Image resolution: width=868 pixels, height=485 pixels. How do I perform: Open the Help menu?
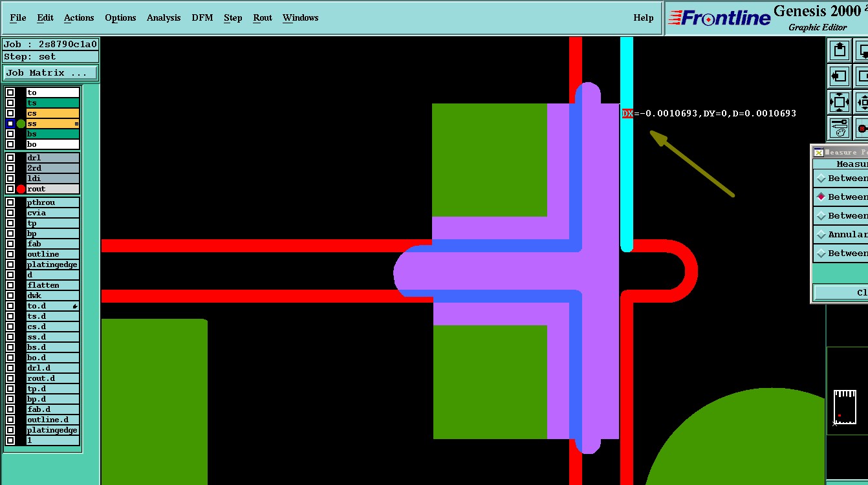point(644,17)
